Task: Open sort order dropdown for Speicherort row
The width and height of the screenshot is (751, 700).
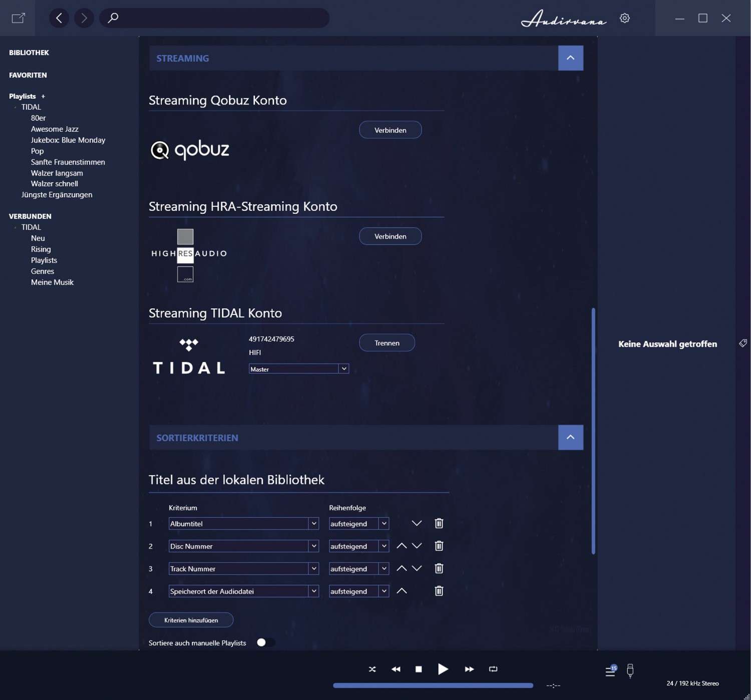Action: pyautogui.click(x=359, y=591)
